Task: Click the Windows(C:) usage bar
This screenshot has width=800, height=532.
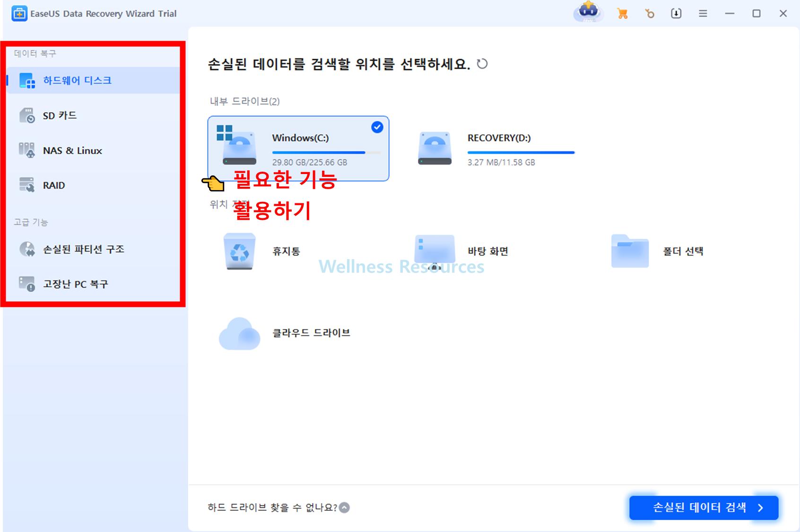Action: [326, 152]
